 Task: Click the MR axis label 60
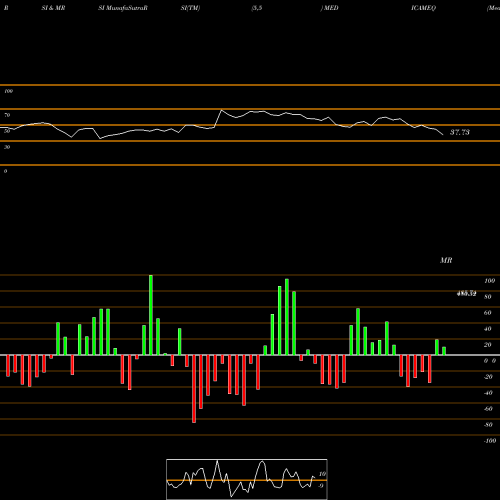pyautogui.click(x=487, y=313)
